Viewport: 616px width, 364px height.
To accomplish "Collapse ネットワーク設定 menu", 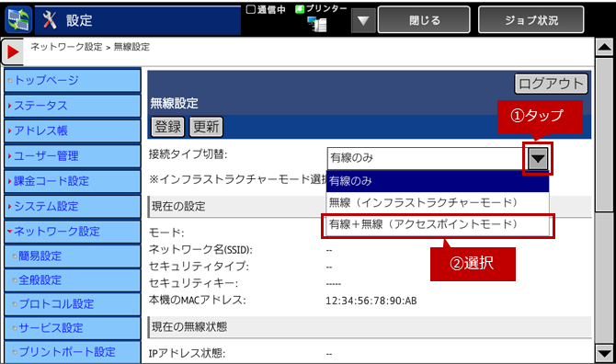I will coord(73,232).
